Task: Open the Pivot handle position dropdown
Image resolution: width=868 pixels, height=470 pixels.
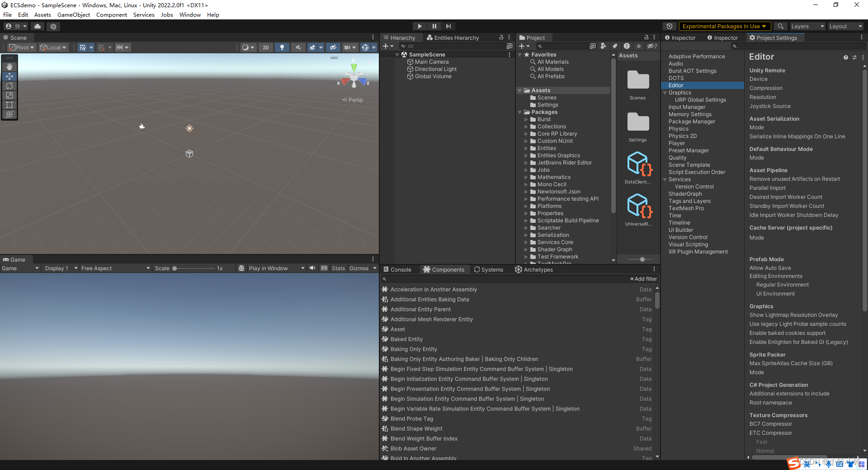Action: click(x=22, y=47)
